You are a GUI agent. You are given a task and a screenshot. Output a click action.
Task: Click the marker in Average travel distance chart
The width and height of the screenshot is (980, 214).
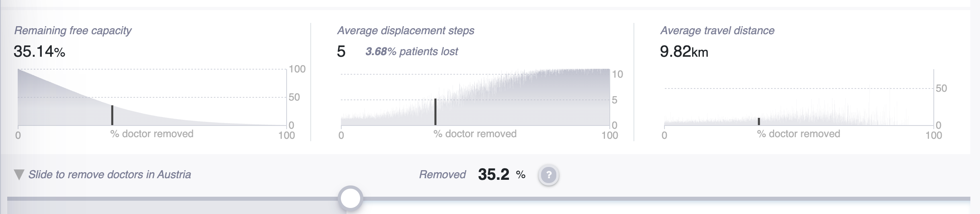click(x=759, y=121)
